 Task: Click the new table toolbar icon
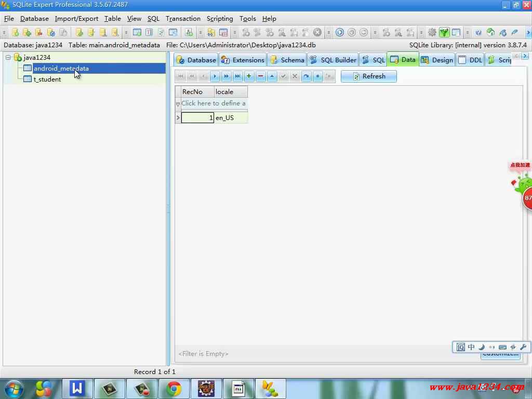137,33
